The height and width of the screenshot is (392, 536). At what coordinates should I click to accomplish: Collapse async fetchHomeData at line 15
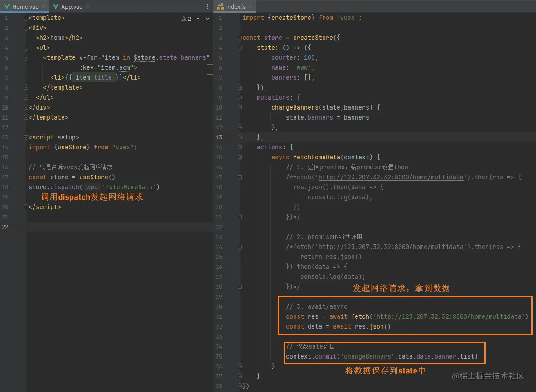click(x=240, y=158)
